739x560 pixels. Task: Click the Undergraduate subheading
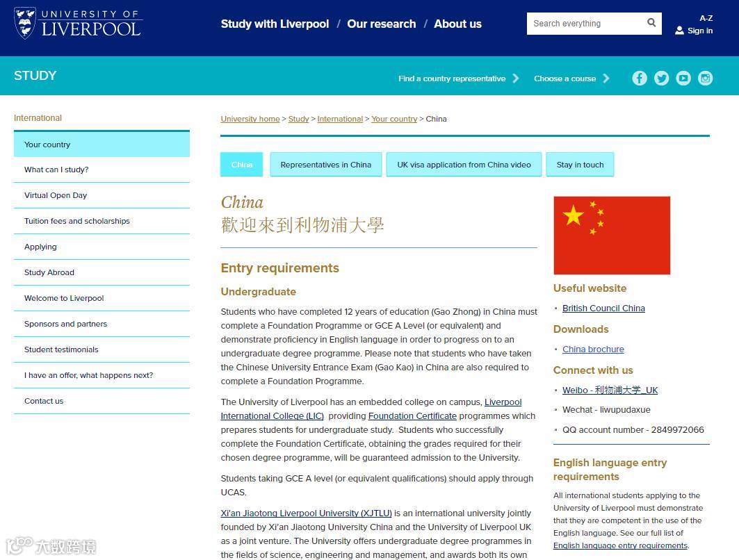tap(259, 292)
